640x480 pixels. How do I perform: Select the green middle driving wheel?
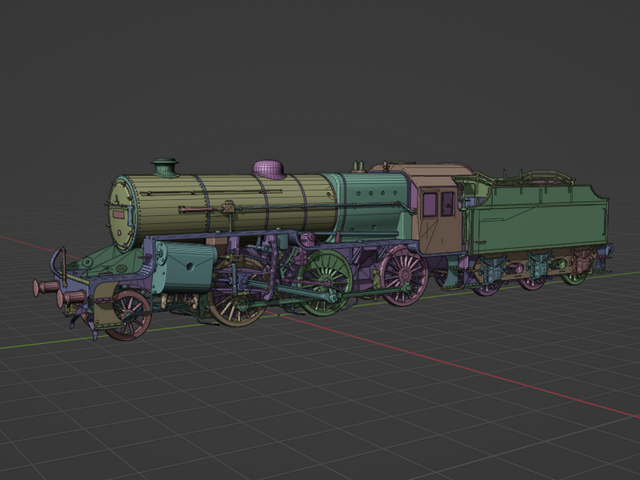325,282
